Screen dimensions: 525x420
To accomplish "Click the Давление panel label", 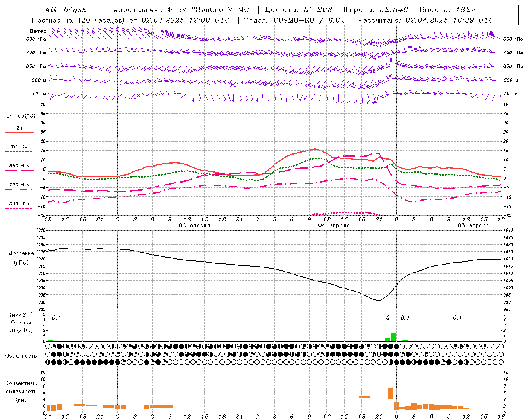I will (x=21, y=253).
